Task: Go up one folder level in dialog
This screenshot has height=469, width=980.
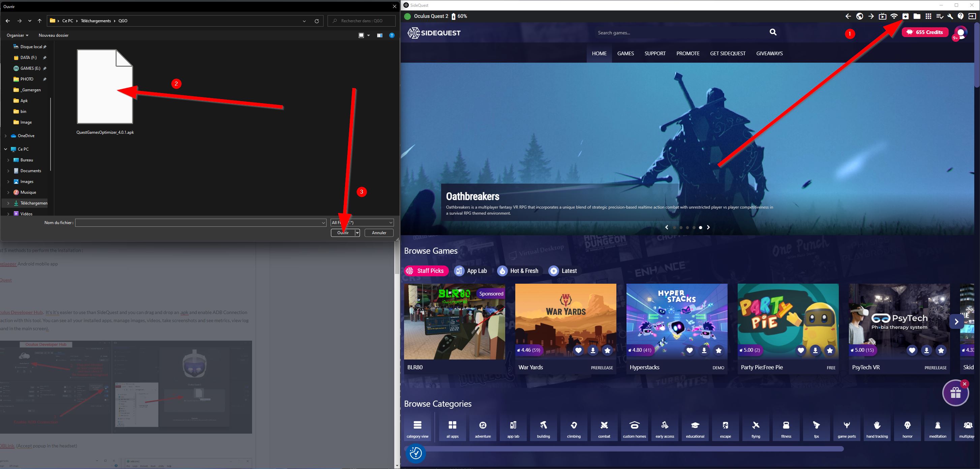Action: [39, 21]
